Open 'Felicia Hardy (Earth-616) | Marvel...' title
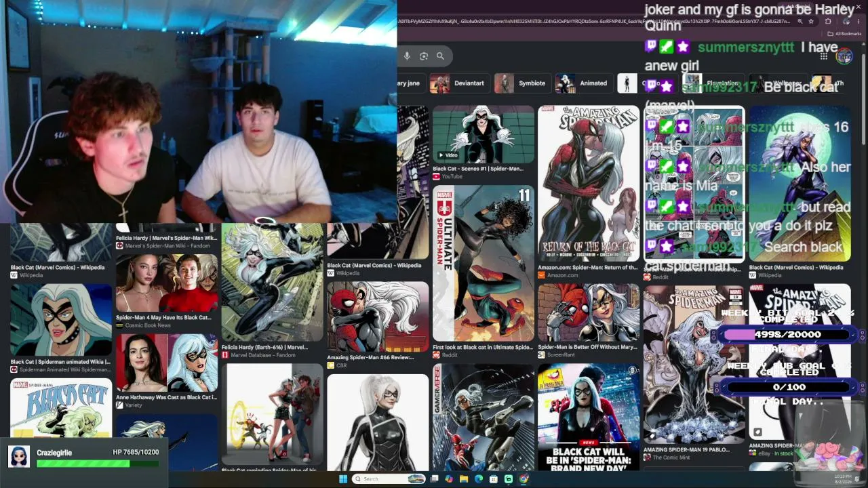The width and height of the screenshot is (868, 488). [264, 348]
